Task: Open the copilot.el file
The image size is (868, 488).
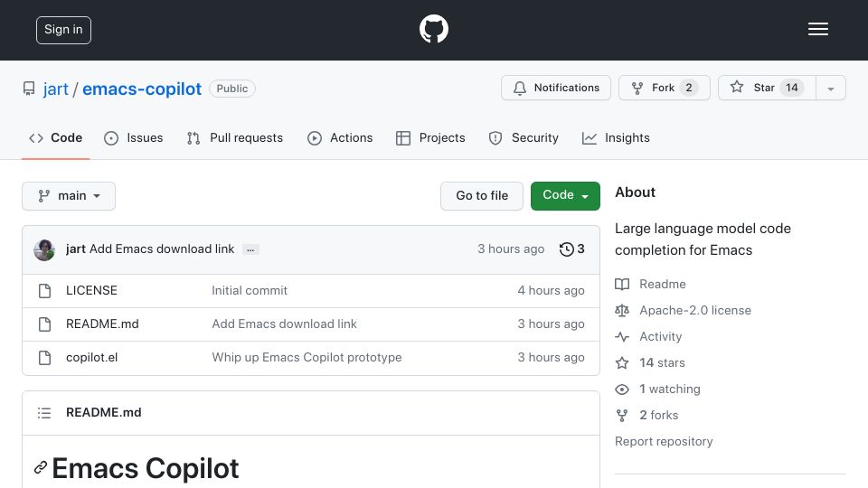Action: point(92,358)
